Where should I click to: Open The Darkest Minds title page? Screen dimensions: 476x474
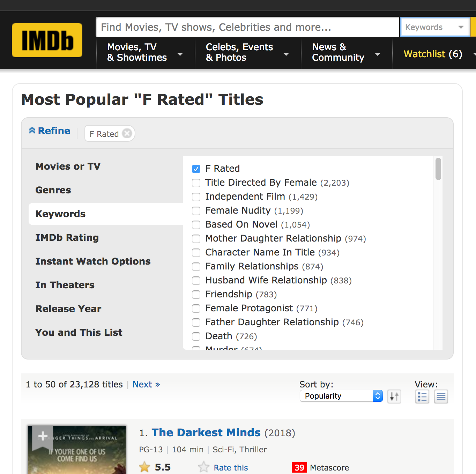[206, 432]
